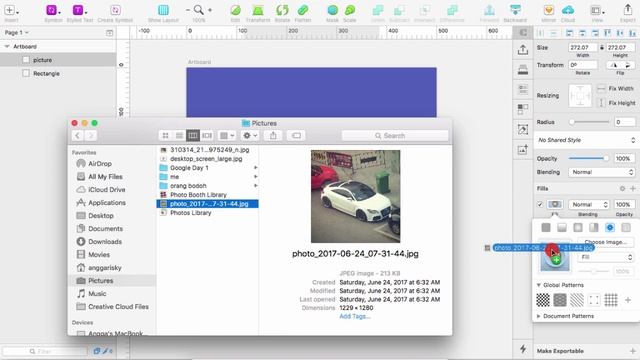The width and height of the screenshot is (640, 360).
Task: Open Downloads in the Finder sidebar
Action: pos(104,242)
